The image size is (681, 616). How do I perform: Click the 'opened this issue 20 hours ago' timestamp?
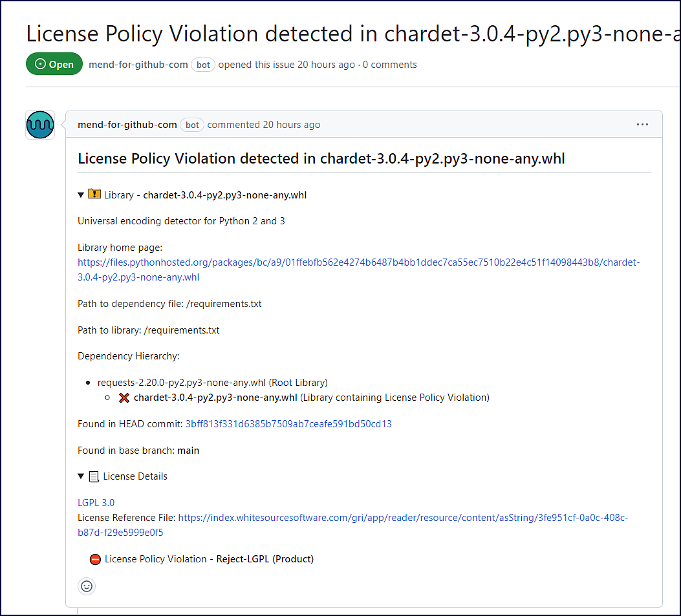pos(326,65)
